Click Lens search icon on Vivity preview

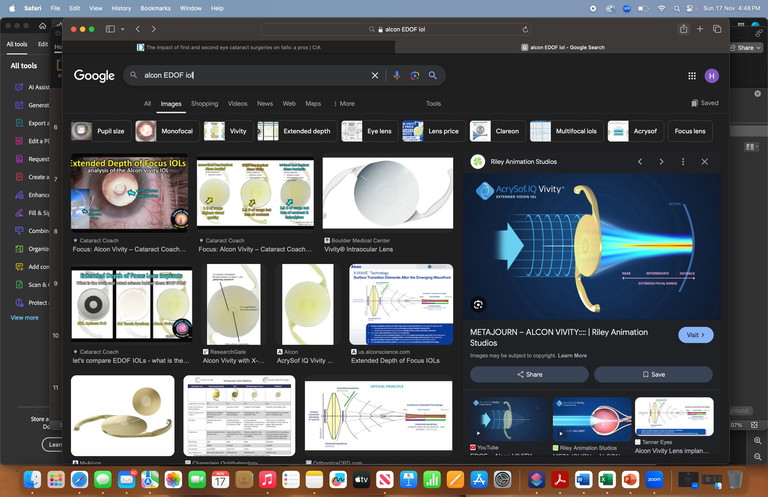click(x=479, y=305)
